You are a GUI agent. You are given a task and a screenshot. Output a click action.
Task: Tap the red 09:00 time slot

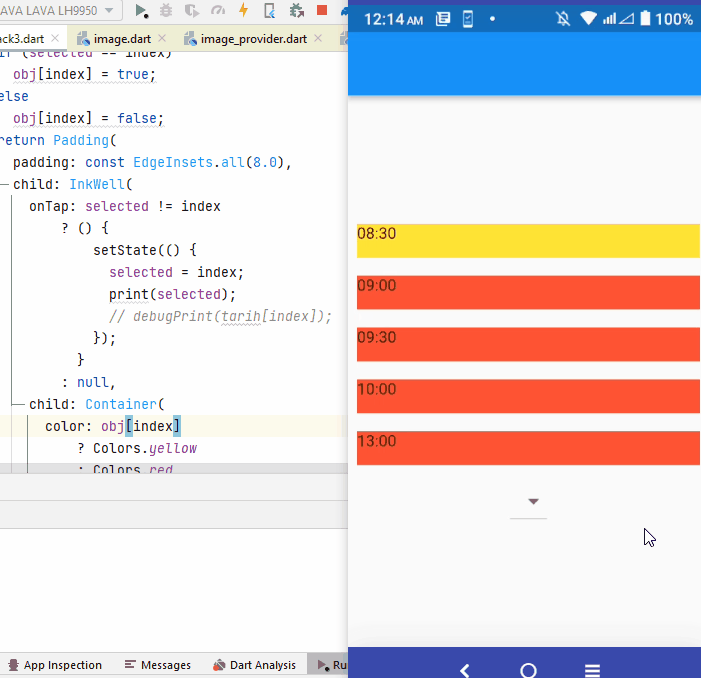click(x=528, y=293)
